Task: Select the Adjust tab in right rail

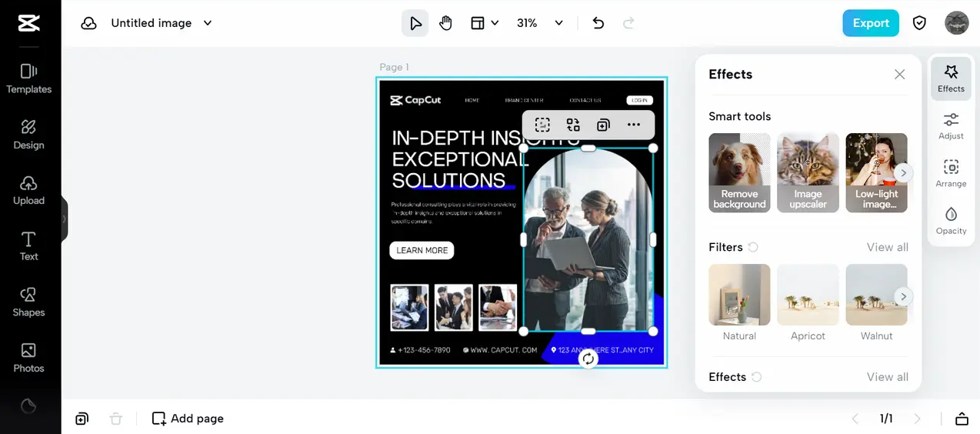Action: click(x=951, y=126)
